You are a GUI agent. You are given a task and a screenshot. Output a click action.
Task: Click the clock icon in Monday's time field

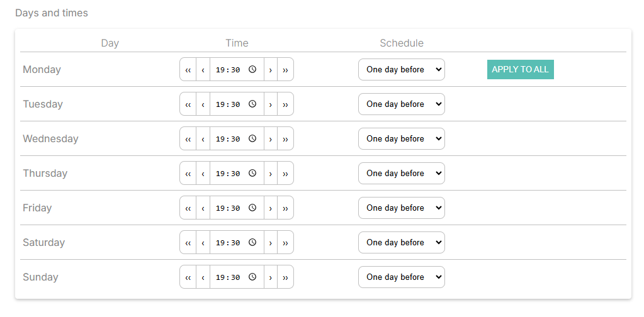[x=252, y=70]
